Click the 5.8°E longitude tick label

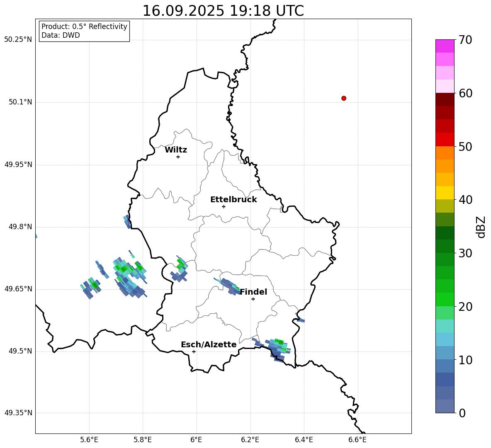tap(143, 440)
